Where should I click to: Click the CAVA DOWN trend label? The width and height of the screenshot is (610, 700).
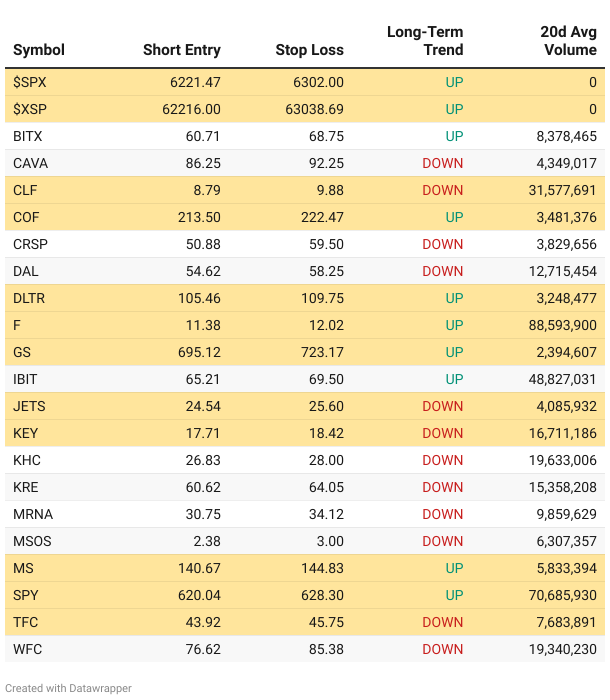pyautogui.click(x=442, y=163)
